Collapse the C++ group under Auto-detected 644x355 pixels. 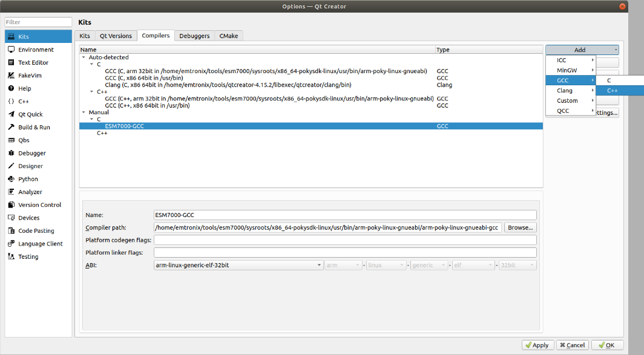(x=91, y=92)
